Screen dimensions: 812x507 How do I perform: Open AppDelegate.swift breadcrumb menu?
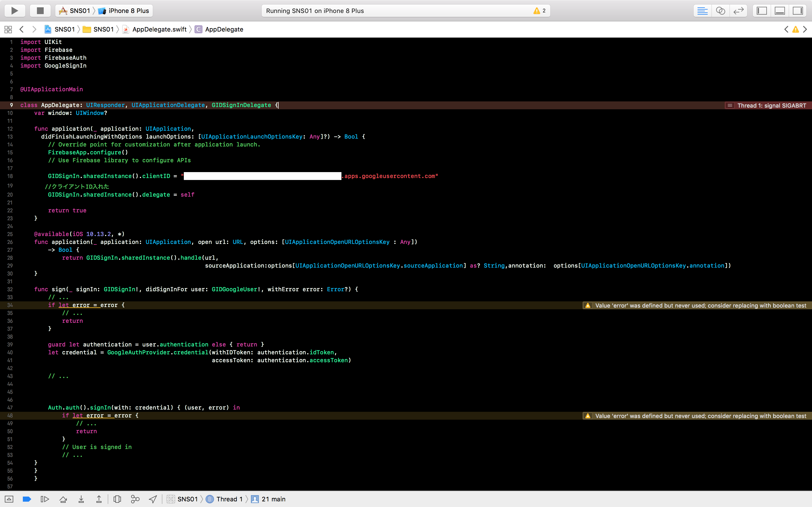[x=159, y=30]
